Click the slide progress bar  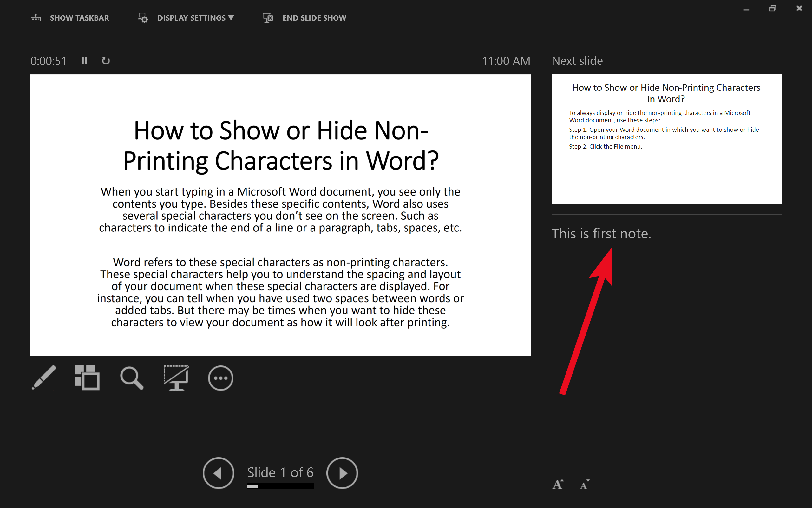[280, 486]
